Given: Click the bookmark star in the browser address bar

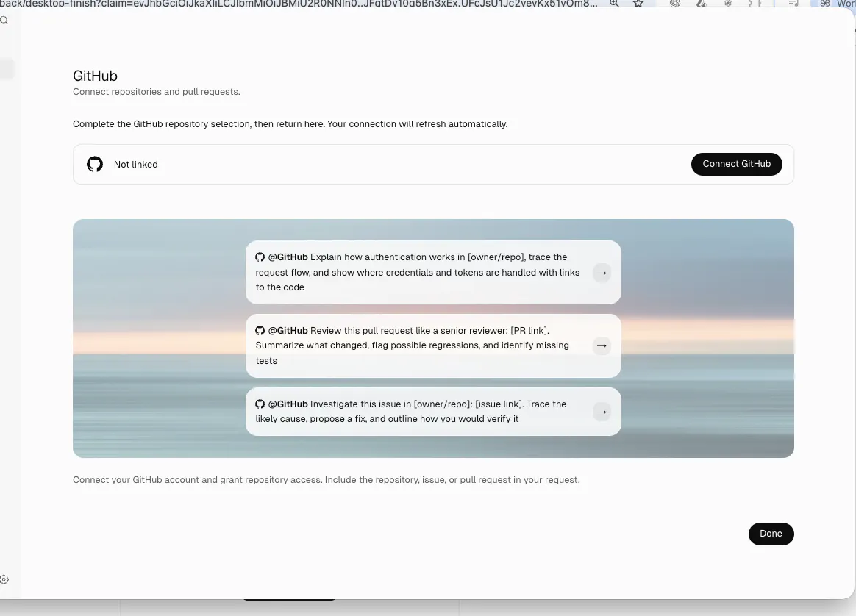Looking at the screenshot, I should (638, 3).
